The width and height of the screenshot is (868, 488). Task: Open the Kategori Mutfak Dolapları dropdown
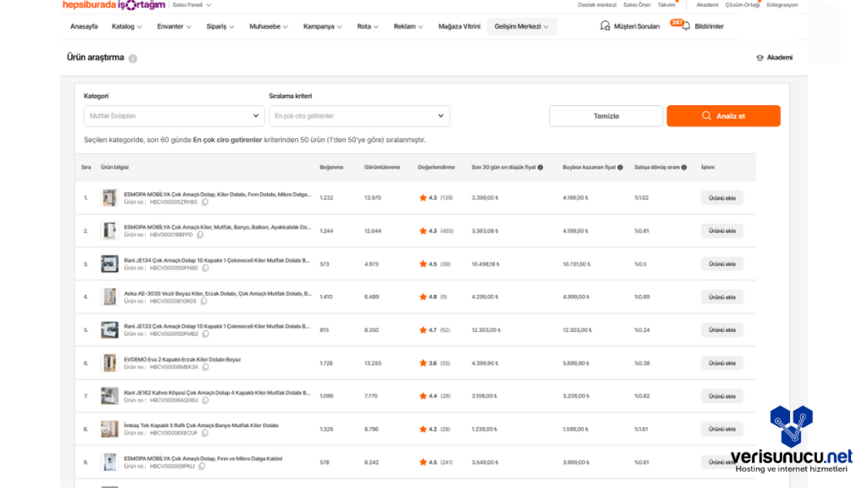tap(175, 115)
